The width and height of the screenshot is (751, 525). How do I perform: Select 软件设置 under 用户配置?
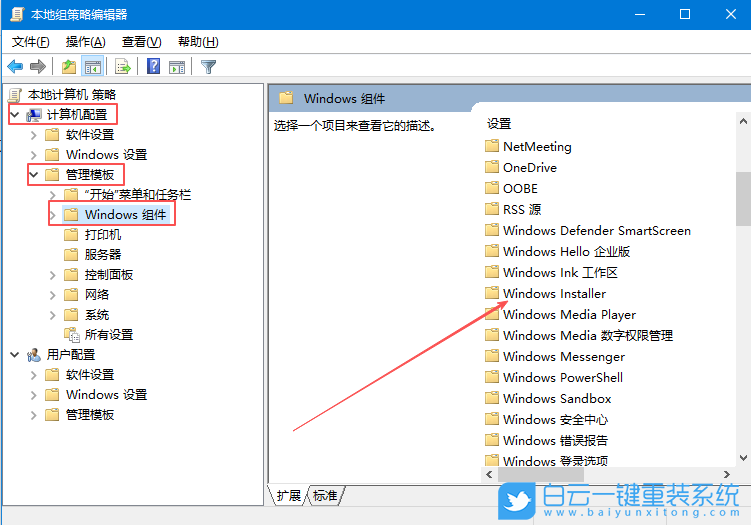90,375
